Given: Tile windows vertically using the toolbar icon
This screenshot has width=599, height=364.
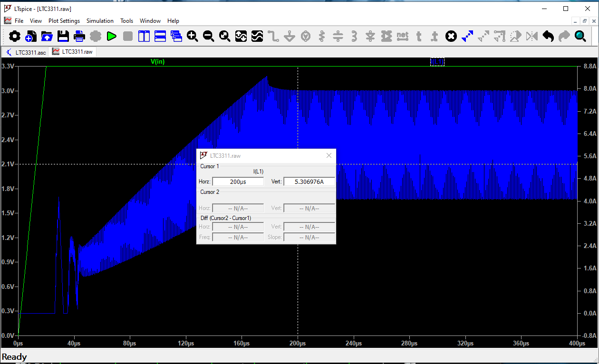Looking at the screenshot, I should [144, 36].
